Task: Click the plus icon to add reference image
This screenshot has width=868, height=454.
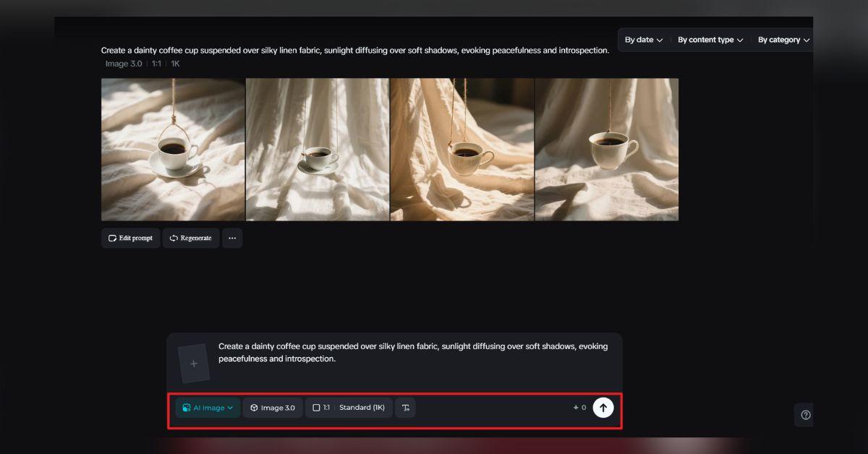Action: (194, 362)
